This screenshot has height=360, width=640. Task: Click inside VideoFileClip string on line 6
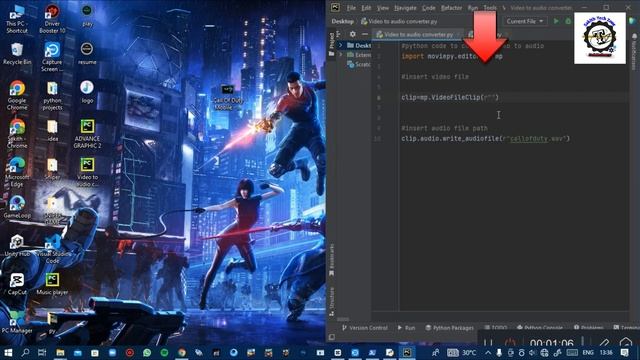[491, 97]
